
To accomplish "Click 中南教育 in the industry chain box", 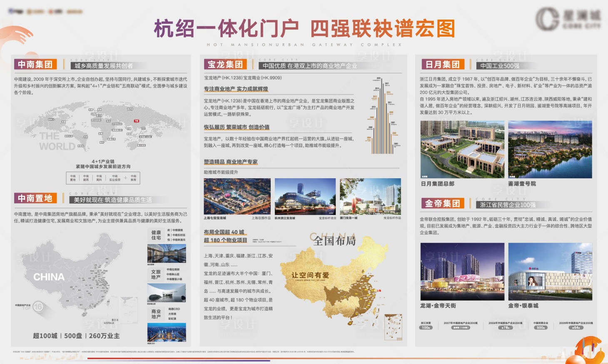I will (x=133, y=178).
